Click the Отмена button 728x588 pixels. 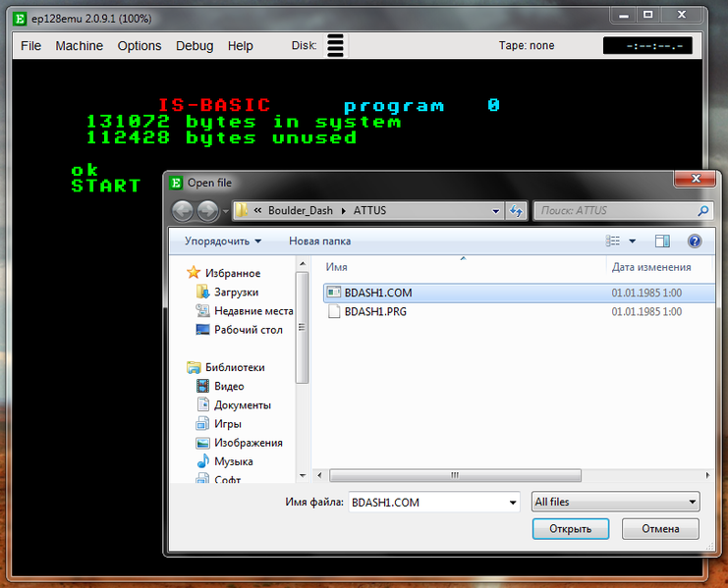(x=660, y=529)
